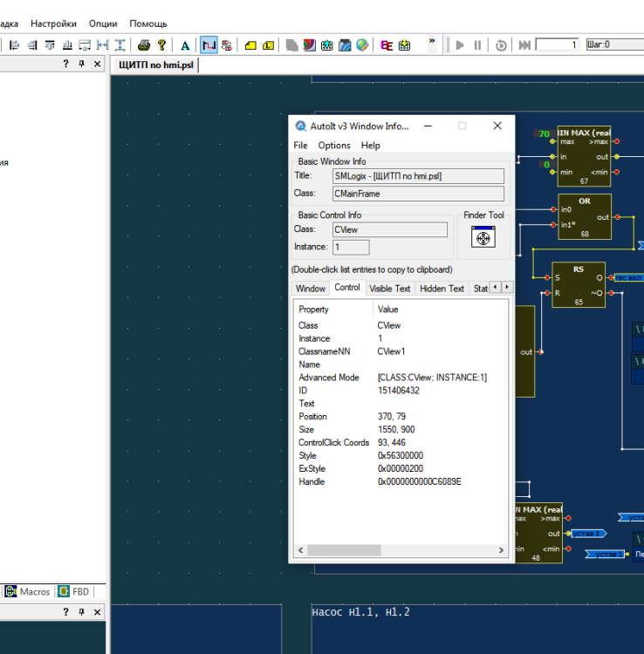Click the lower side panel help '?' icon
644x654 pixels.
[66, 612]
